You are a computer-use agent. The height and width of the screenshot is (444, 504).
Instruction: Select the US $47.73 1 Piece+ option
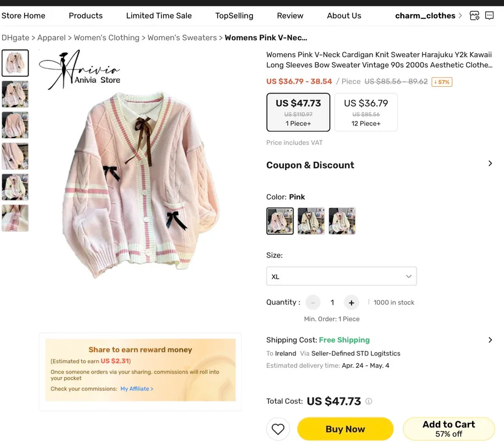point(298,112)
